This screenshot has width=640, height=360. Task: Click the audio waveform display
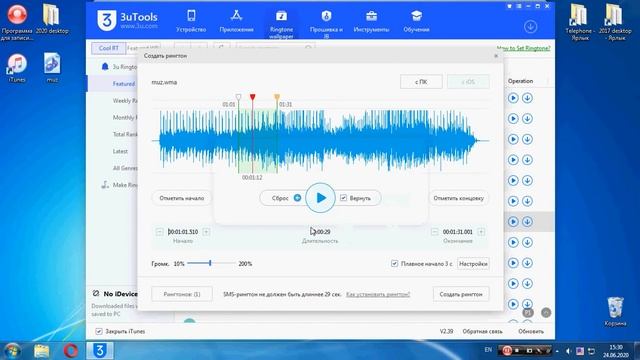320,140
